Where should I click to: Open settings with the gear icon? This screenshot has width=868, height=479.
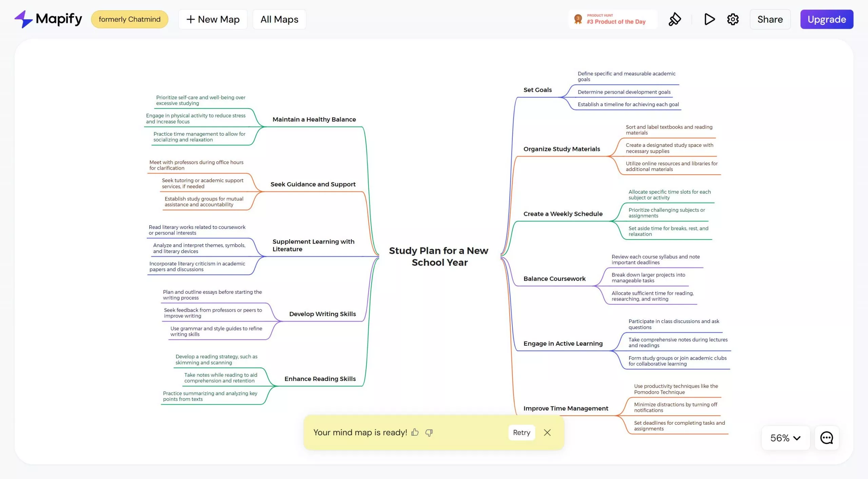(x=733, y=19)
